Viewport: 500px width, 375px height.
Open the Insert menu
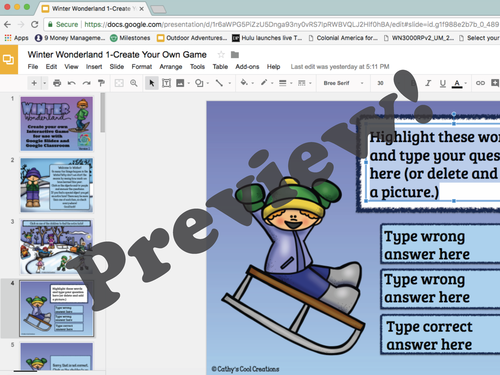(94, 67)
